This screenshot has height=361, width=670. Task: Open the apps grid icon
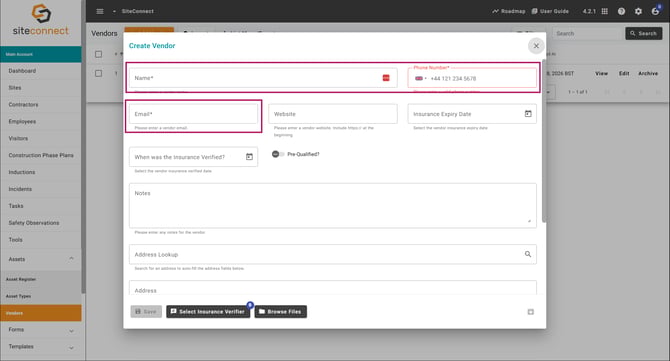pos(605,11)
